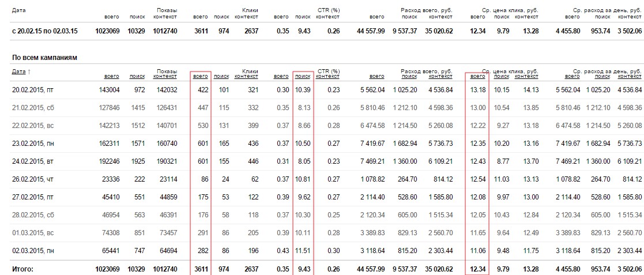The image size is (644, 275).
Task: Sort by Клики контекст column header
Action: [247, 76]
